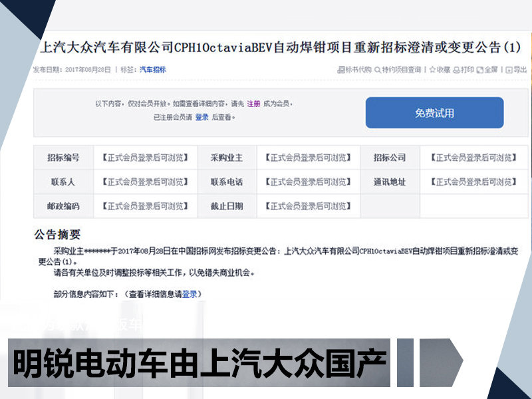Screen dimensions: 532x399
Task: Click the 全屏 text label
Action: (x=491, y=70)
